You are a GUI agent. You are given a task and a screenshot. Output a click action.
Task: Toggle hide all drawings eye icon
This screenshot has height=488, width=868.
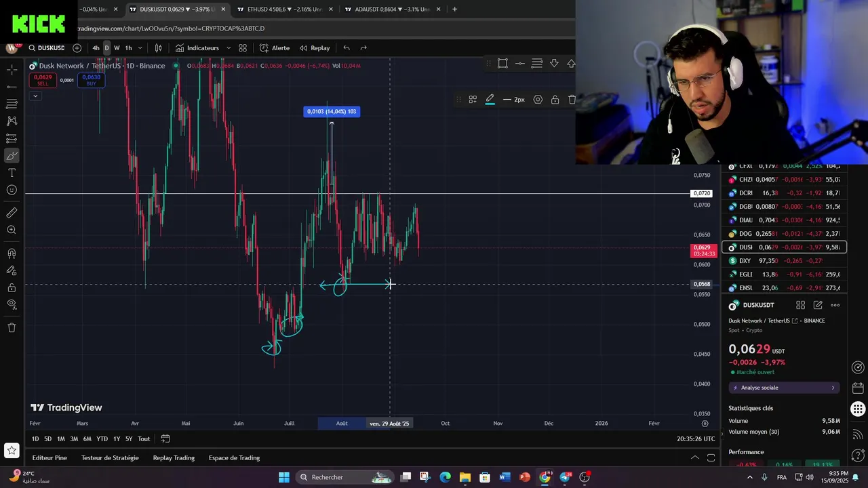[x=12, y=304]
